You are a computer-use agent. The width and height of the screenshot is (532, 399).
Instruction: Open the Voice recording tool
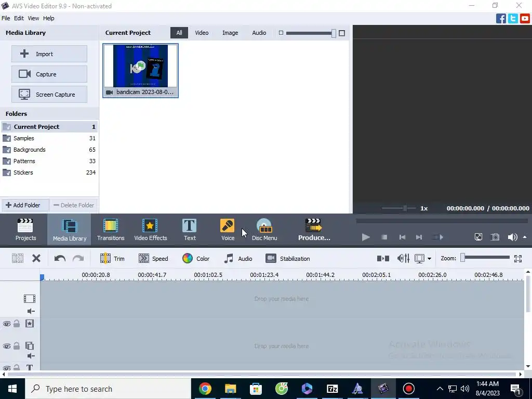click(228, 230)
